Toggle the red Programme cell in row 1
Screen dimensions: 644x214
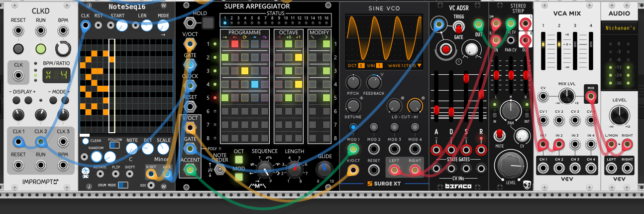pos(235,44)
